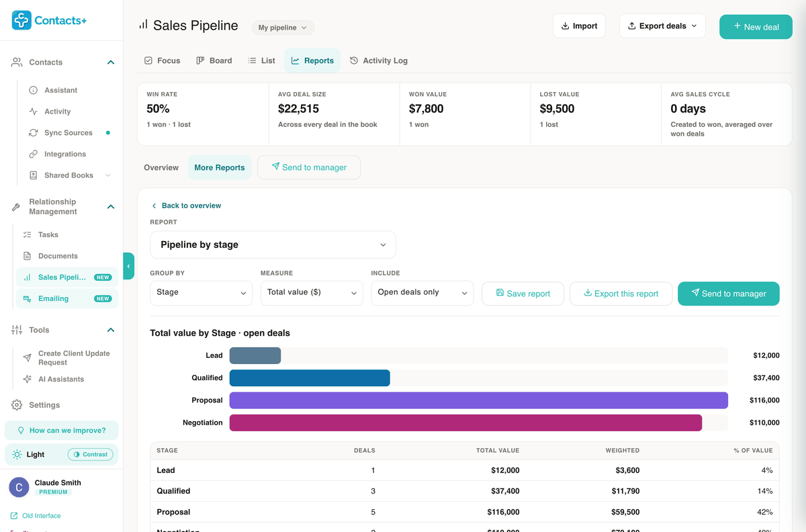Viewport: 806px width, 532px height.
Task: Click the Sales Pipeline bar chart sidebar icon
Action: pyautogui.click(x=27, y=277)
